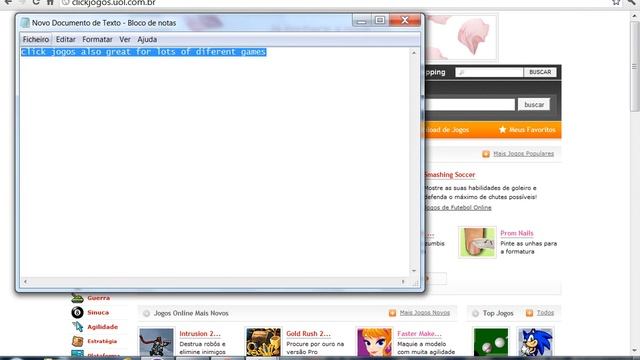
Task: Select the Guerra category
Action: [x=98, y=298]
